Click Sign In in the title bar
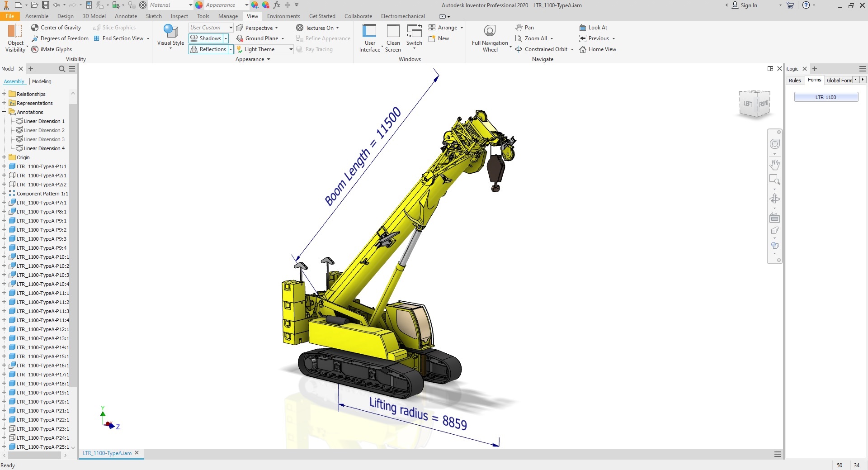 [x=745, y=5]
